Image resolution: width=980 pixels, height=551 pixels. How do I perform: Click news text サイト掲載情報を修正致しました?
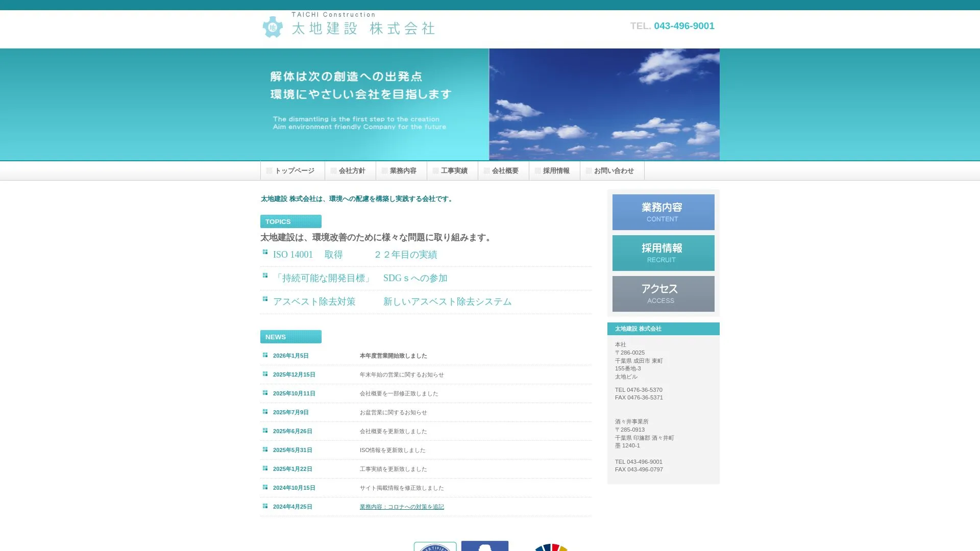pyautogui.click(x=402, y=488)
